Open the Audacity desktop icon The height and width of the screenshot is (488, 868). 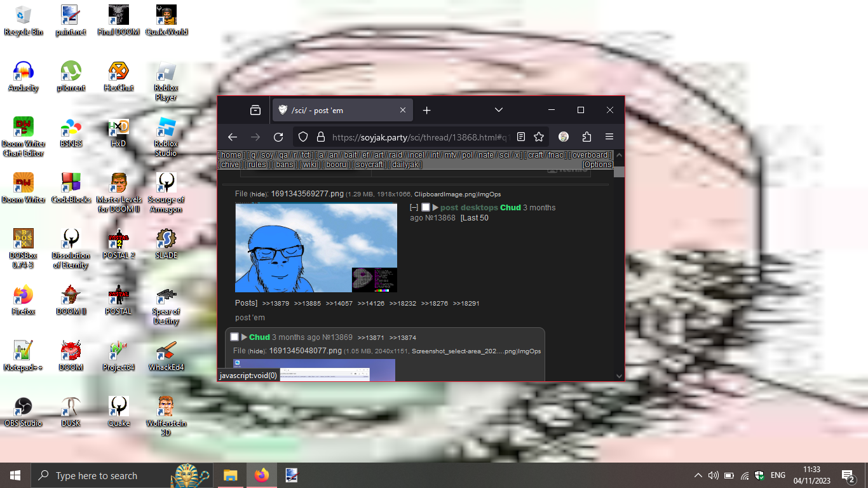[x=24, y=76]
